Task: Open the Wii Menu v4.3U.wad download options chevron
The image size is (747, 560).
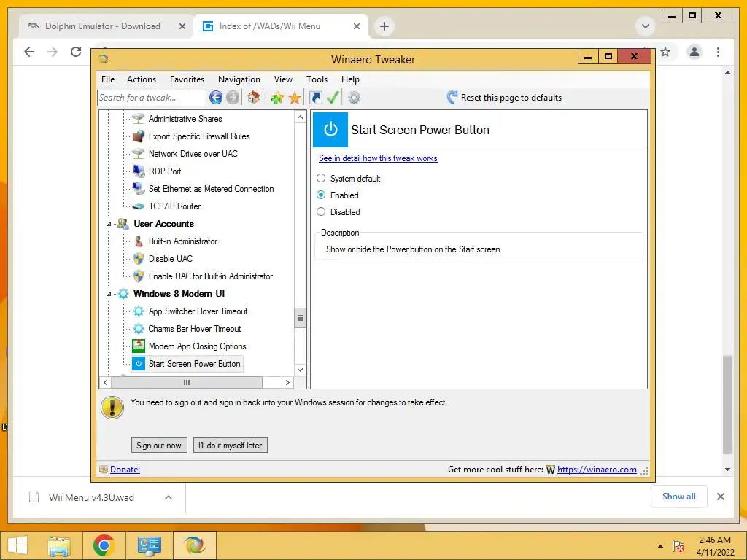Action: (x=169, y=497)
